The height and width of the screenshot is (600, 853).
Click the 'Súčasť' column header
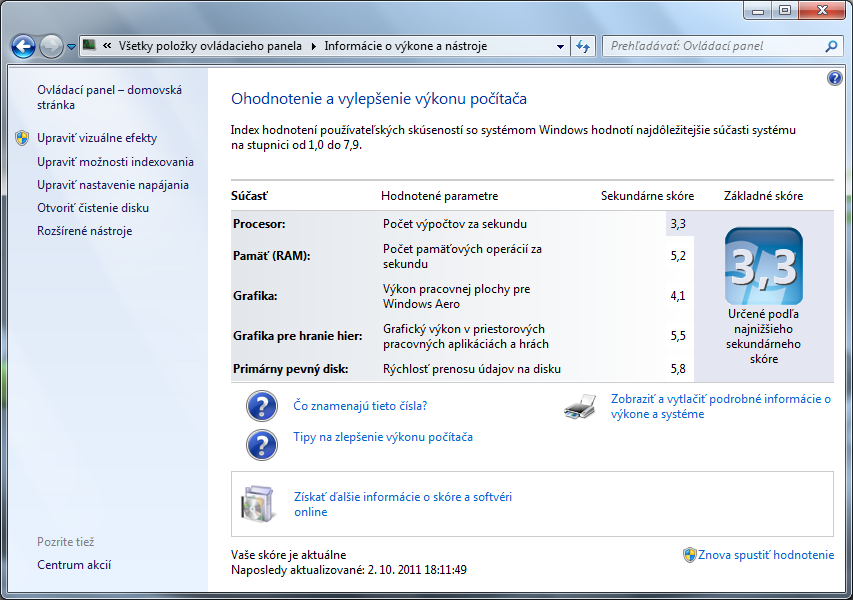pyautogui.click(x=249, y=196)
